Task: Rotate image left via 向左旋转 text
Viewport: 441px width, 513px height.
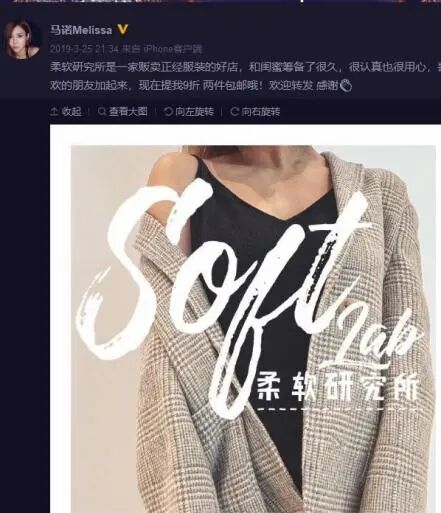Action: pos(194,111)
